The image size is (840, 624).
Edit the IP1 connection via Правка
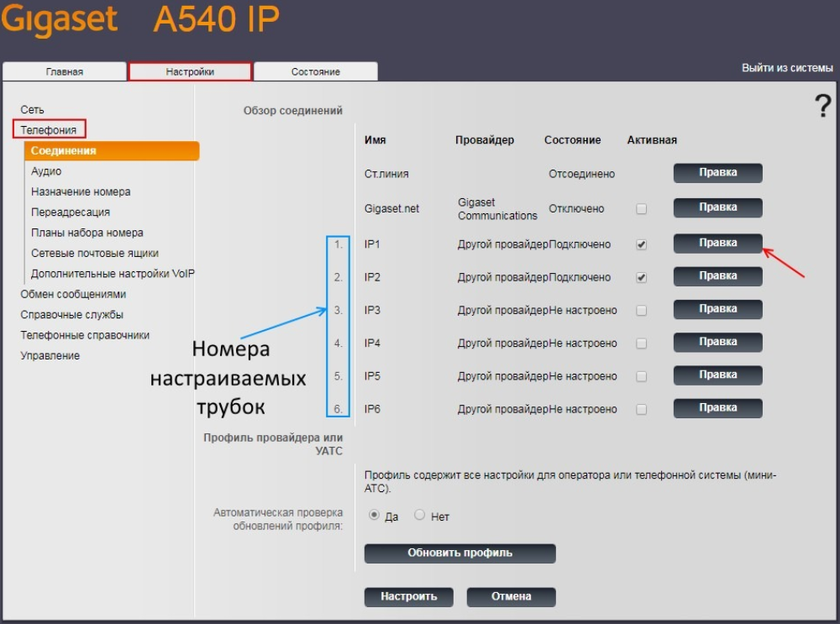[718, 244]
